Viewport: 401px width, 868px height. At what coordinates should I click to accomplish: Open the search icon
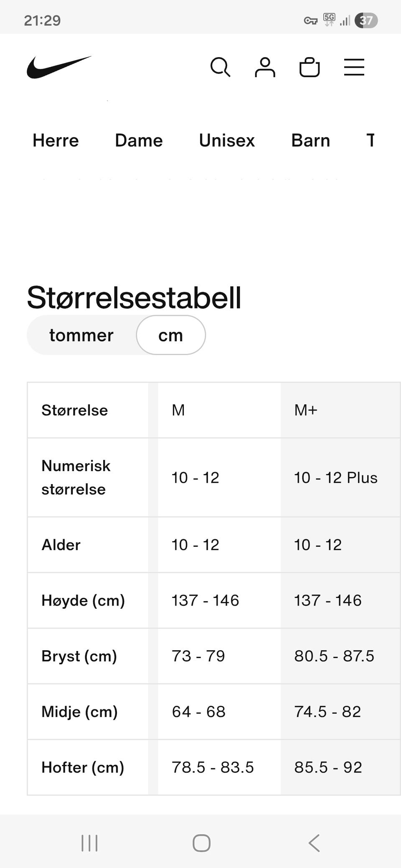point(220,67)
